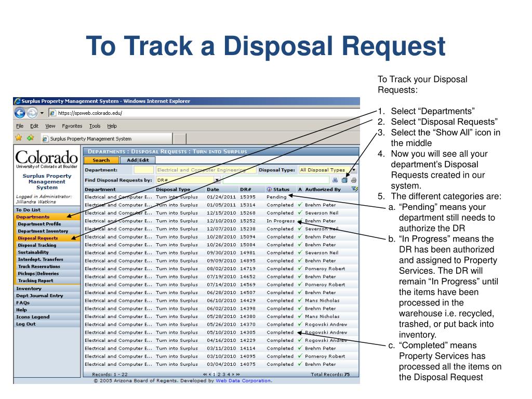
Task: Select the Search tab
Action: pos(101,160)
